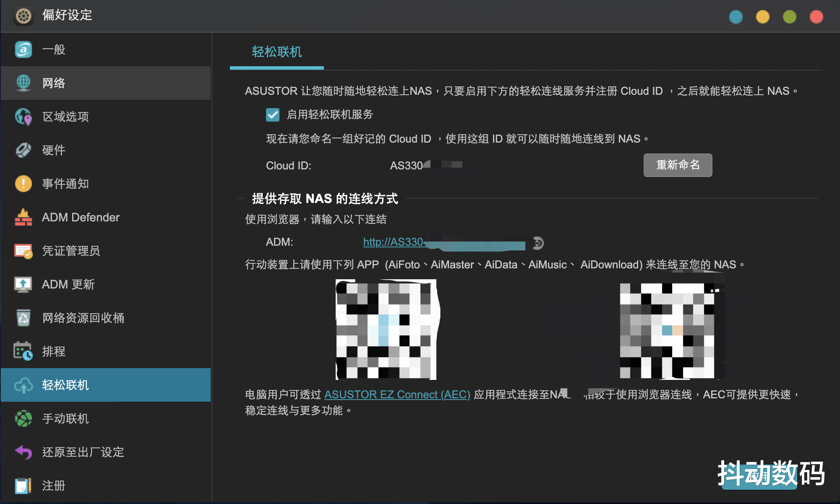This screenshot has height=504, width=840.
Task: Click the 硬件 hardware icon
Action: pos(23,150)
